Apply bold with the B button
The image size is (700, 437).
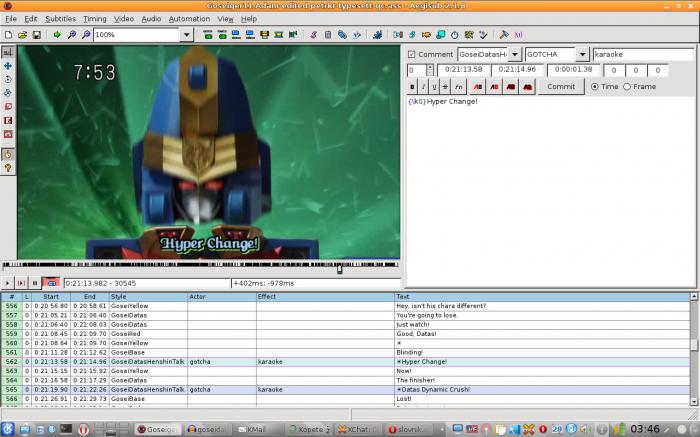click(412, 87)
